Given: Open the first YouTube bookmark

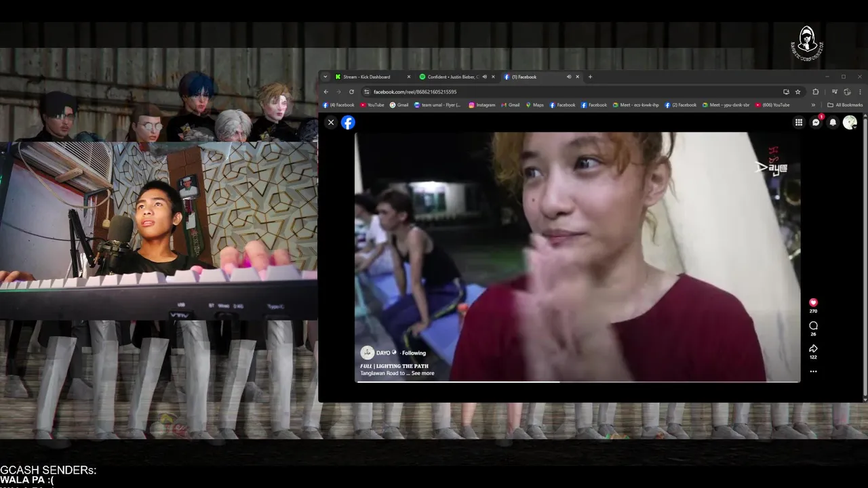Looking at the screenshot, I should click(372, 105).
